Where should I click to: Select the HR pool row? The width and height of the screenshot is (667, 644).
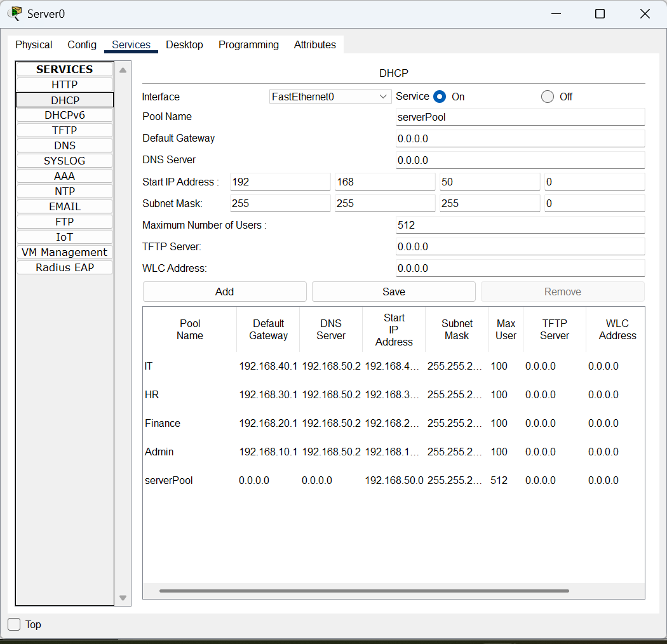pos(393,395)
